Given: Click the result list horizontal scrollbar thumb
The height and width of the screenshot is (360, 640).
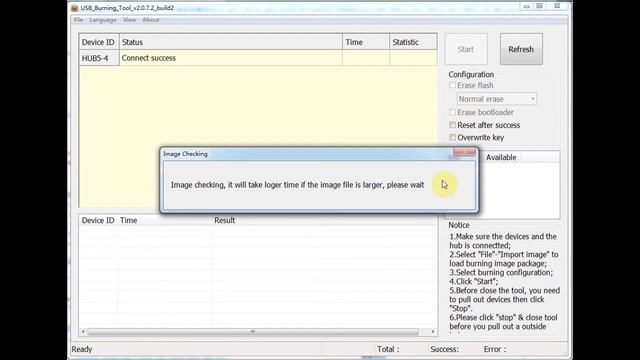Looking at the screenshot, I should [x=253, y=331].
